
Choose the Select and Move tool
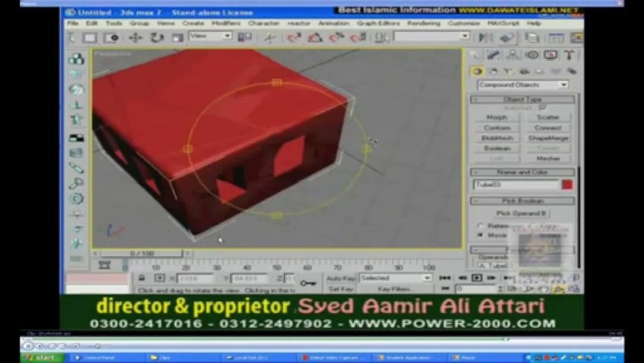coord(135,38)
